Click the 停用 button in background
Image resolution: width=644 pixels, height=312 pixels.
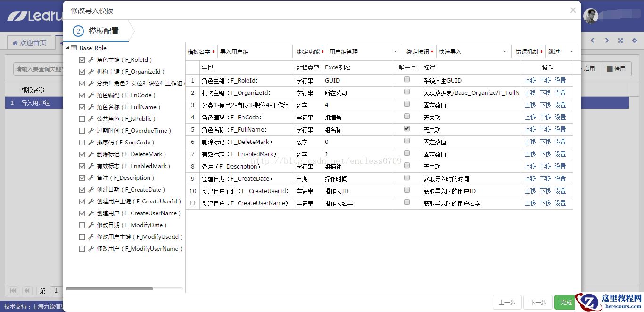click(x=617, y=68)
